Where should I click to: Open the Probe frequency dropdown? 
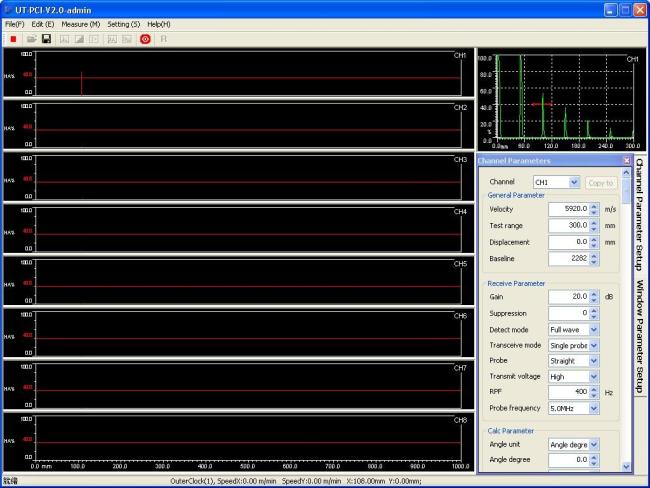pyautogui.click(x=594, y=408)
